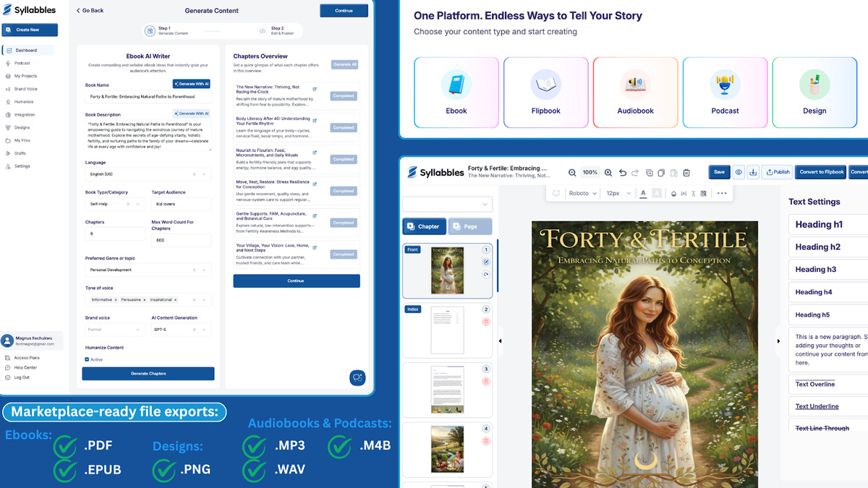The height and width of the screenshot is (488, 868).
Task: Select the Audiobook content type card
Action: (635, 92)
